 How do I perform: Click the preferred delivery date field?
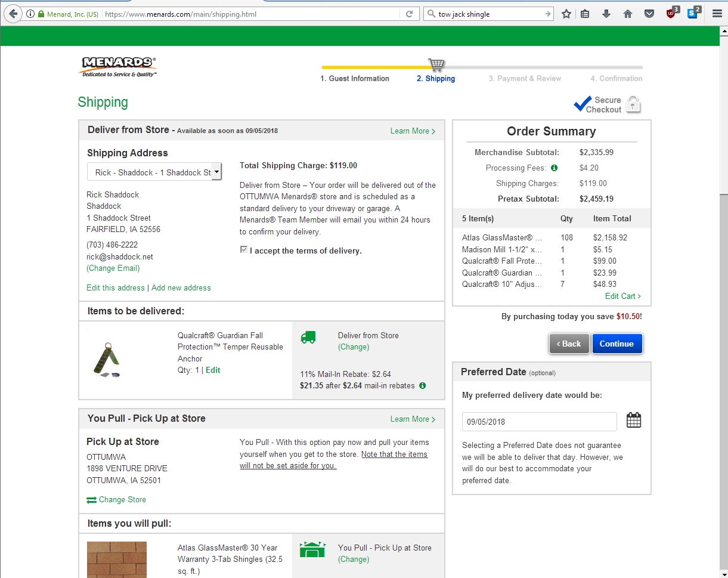(x=540, y=422)
